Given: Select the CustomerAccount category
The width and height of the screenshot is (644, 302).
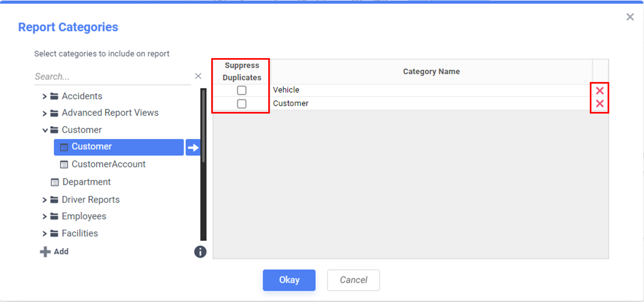Looking at the screenshot, I should [108, 164].
